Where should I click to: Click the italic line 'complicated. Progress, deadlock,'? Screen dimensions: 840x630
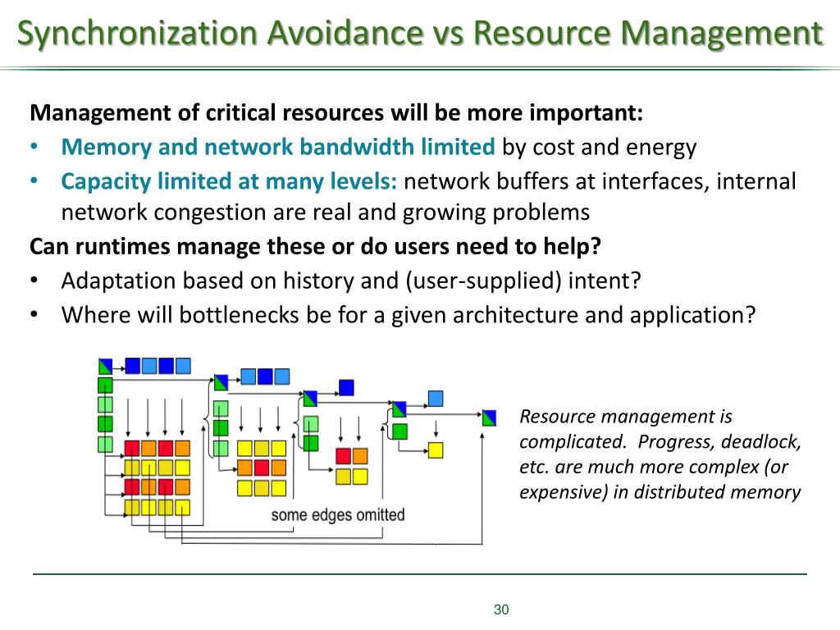tap(660, 441)
